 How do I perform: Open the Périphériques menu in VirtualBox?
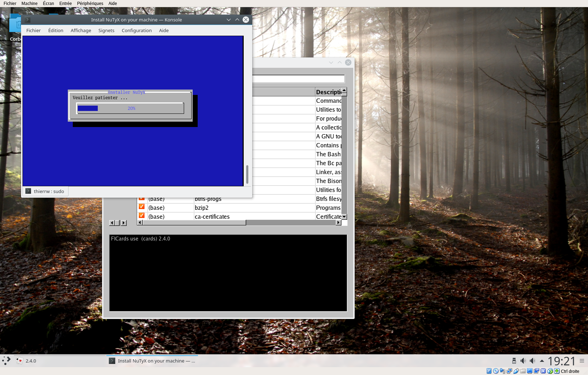90,3
